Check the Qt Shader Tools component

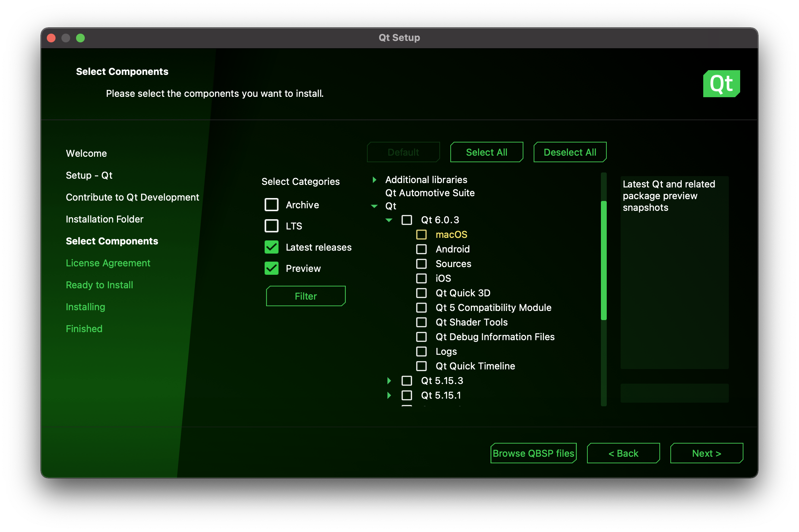coord(421,322)
